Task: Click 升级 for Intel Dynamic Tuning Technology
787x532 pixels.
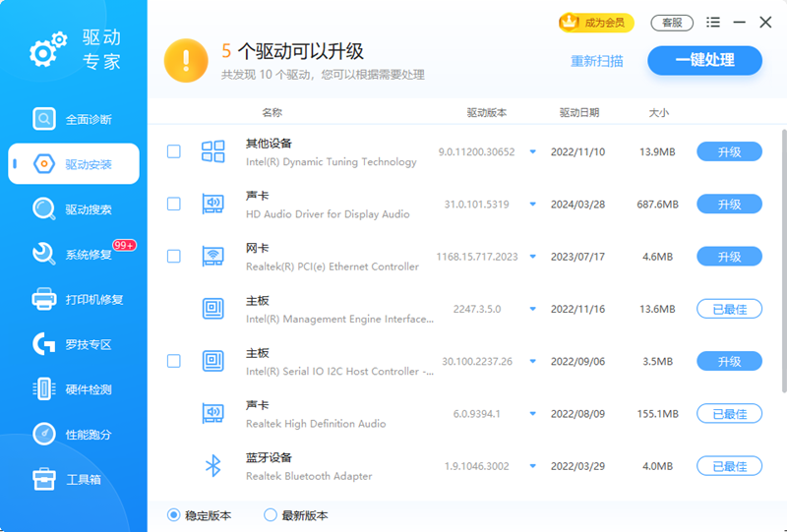Action: point(729,151)
